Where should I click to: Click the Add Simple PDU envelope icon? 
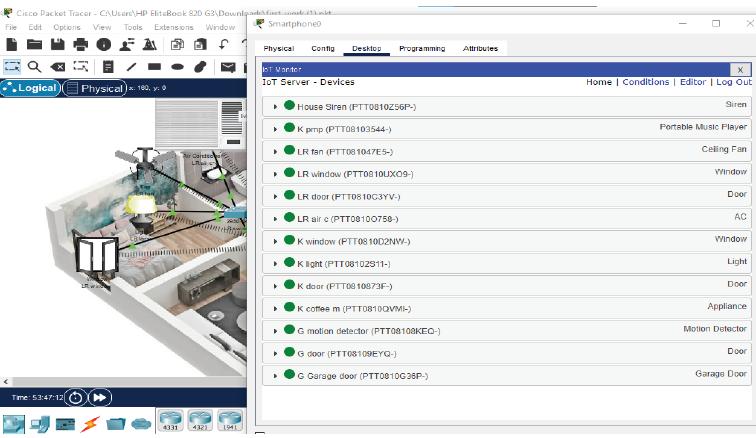point(228,67)
